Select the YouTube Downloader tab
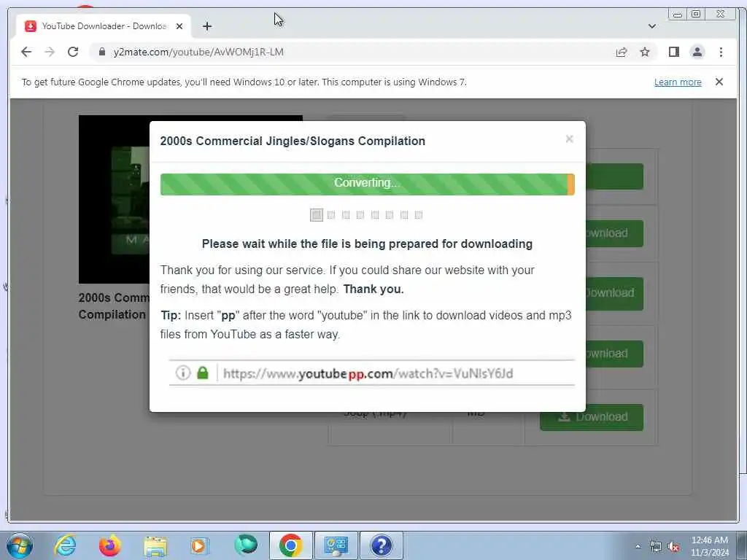 [104, 26]
